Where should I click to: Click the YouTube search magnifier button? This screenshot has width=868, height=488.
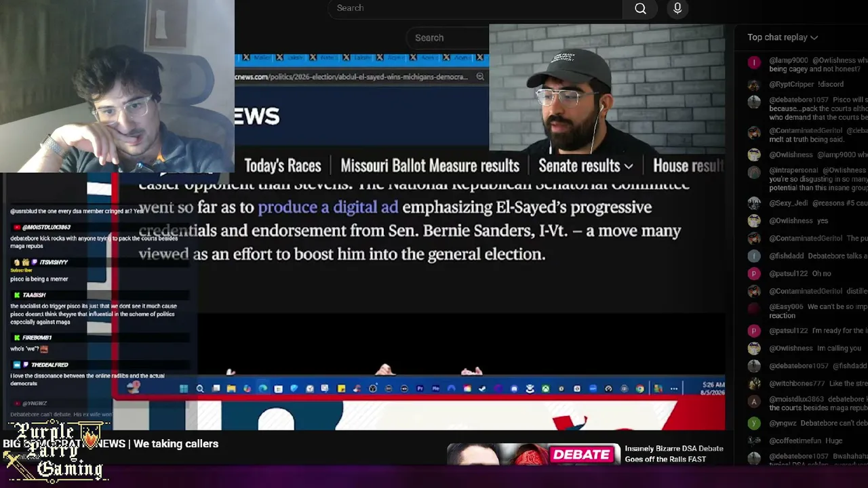640,8
